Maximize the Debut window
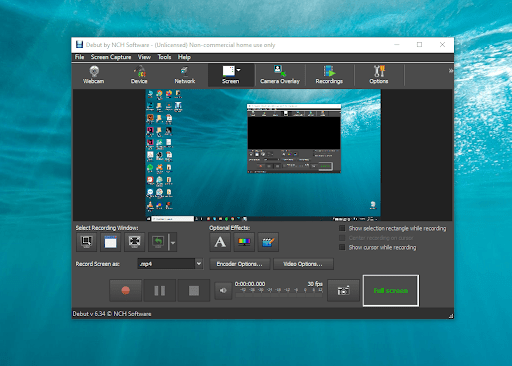 [419, 45]
